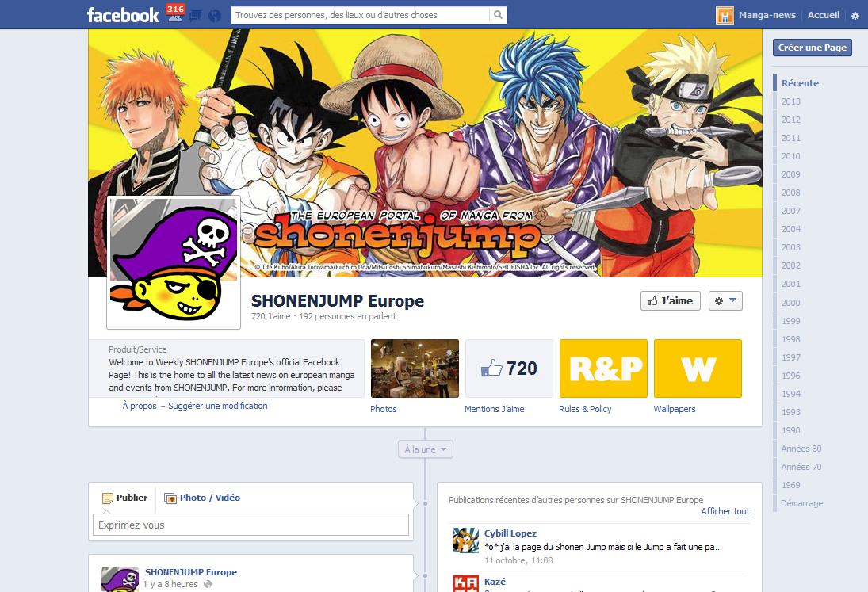Click the Créer une Page button
This screenshot has width=868, height=592.
point(812,48)
